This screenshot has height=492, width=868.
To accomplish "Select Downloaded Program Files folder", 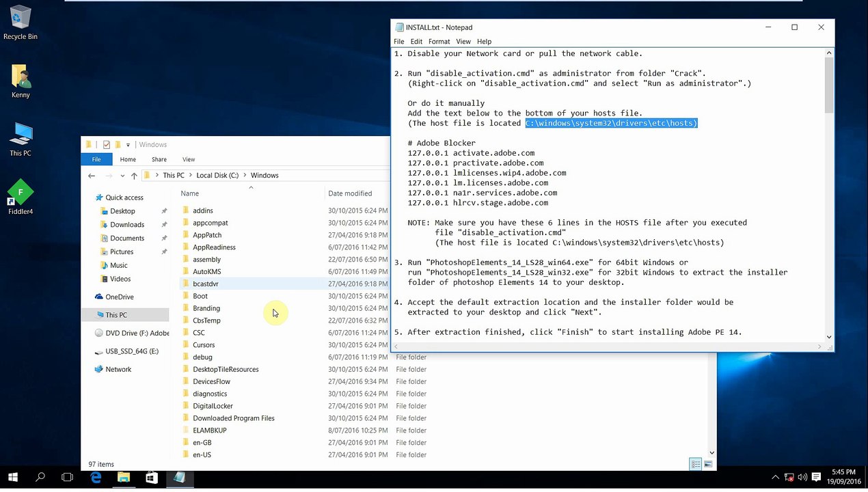I will pyautogui.click(x=233, y=418).
